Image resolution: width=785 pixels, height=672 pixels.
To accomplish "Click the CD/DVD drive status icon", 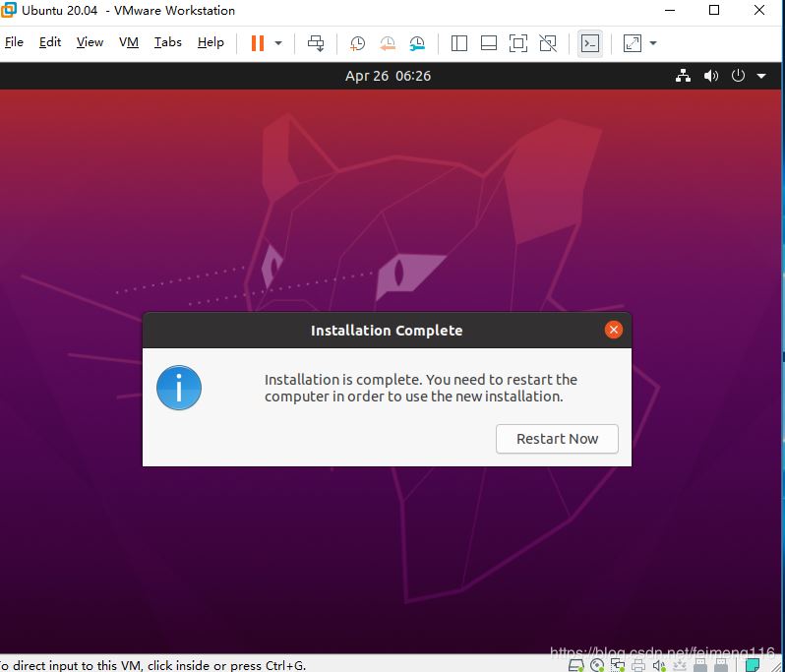I will click(x=597, y=665).
